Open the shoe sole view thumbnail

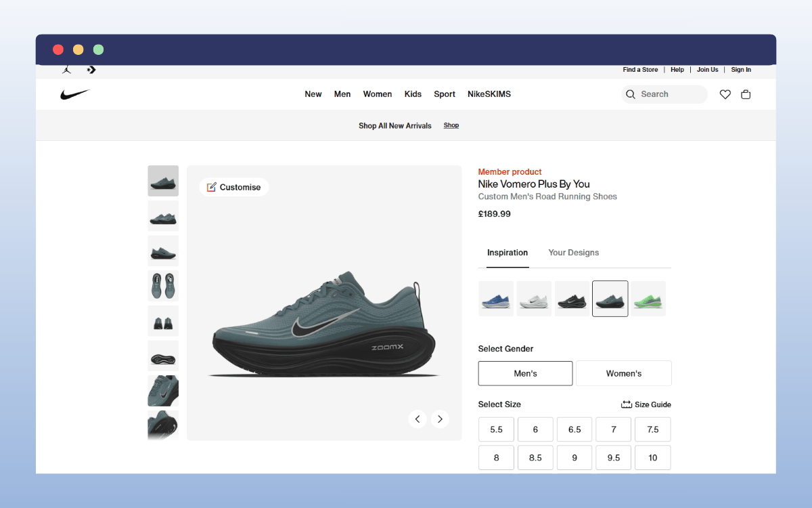(163, 356)
